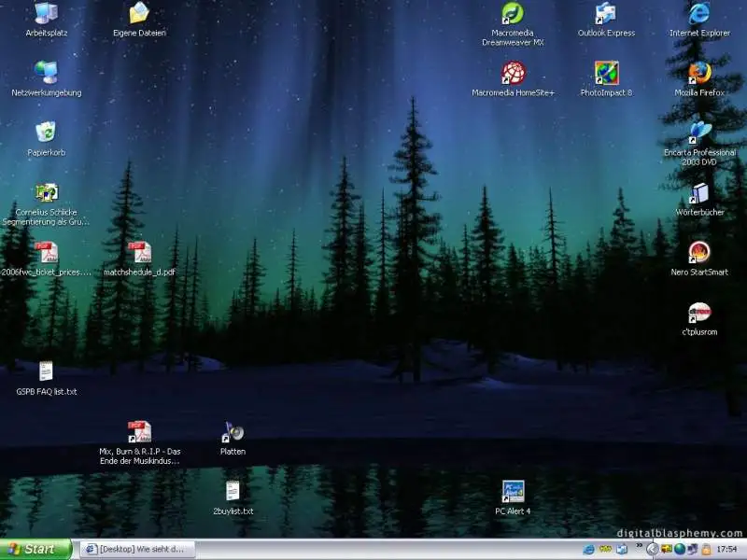Open the PC Alert 4 shortcut
This screenshot has height=560, width=747.
[x=513, y=492]
